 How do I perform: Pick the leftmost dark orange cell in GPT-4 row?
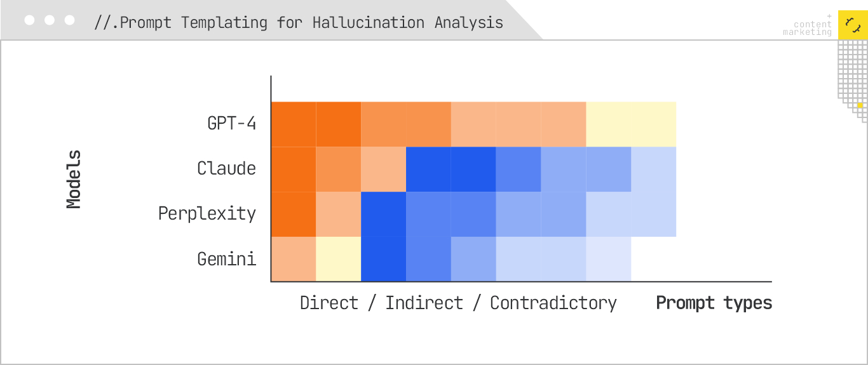[x=294, y=124]
